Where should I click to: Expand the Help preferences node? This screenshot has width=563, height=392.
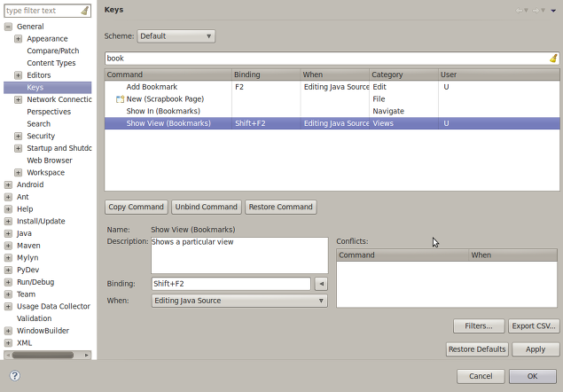pyautogui.click(x=8, y=209)
